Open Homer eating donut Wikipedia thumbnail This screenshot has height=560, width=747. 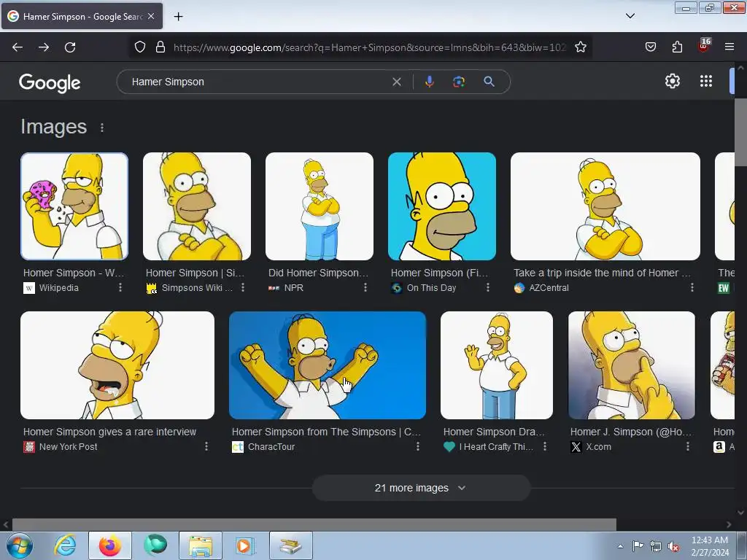pos(74,206)
